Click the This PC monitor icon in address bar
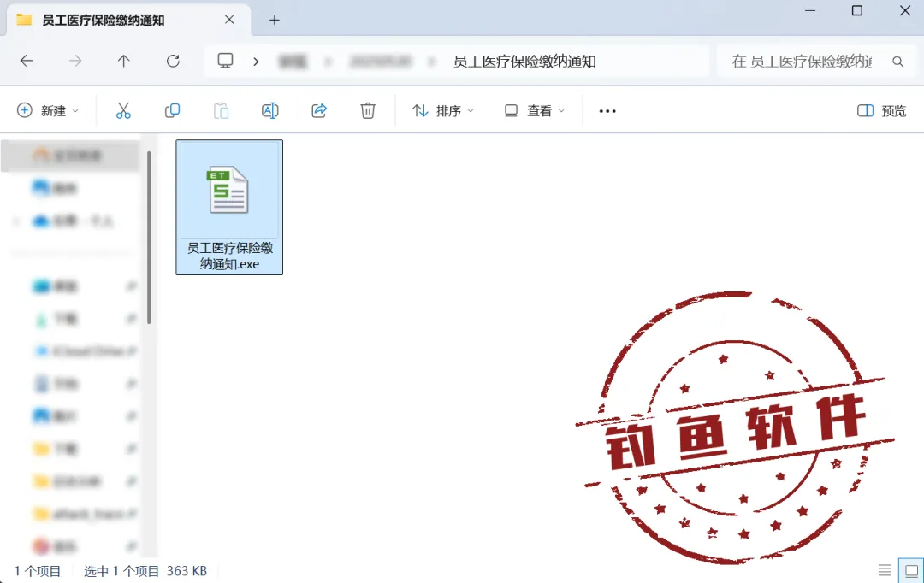 click(225, 61)
